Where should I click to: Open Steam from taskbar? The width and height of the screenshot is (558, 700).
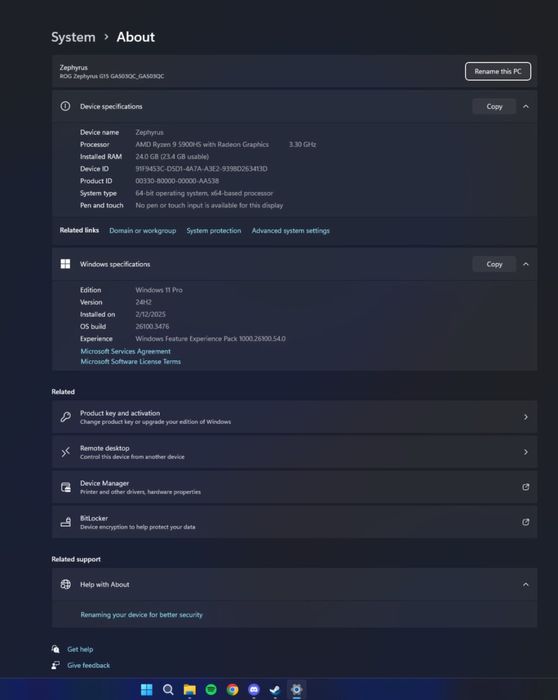click(x=275, y=689)
